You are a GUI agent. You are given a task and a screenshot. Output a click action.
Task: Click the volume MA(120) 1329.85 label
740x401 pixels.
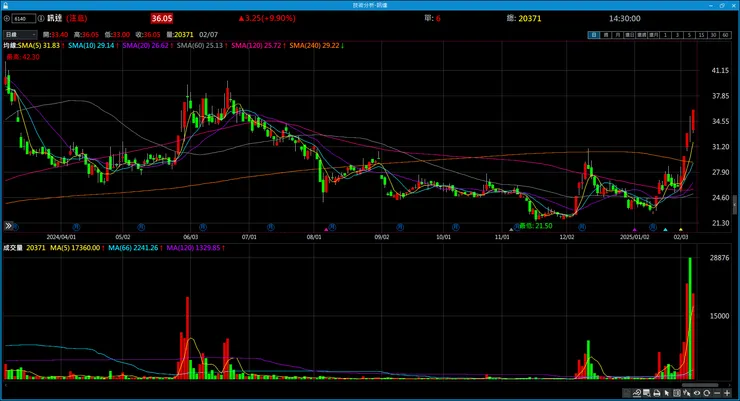pos(193,248)
